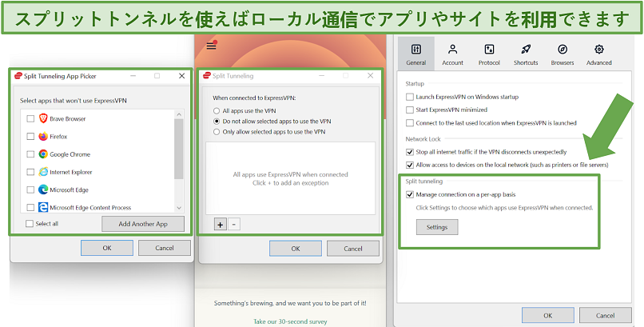Open Split tunneling Settings button
This screenshot has height=327, width=644.
[436, 227]
